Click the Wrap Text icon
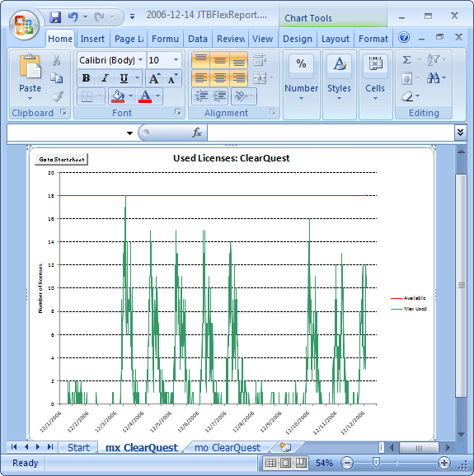 click(x=260, y=60)
